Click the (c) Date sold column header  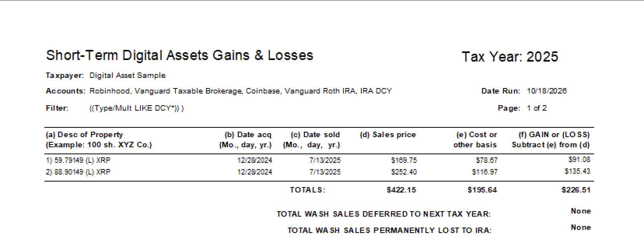311,140
